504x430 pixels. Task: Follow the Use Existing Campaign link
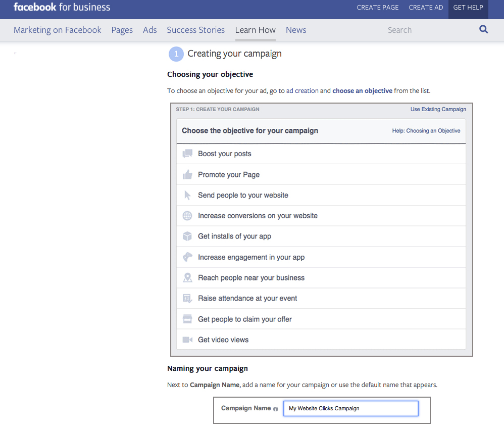click(x=438, y=109)
